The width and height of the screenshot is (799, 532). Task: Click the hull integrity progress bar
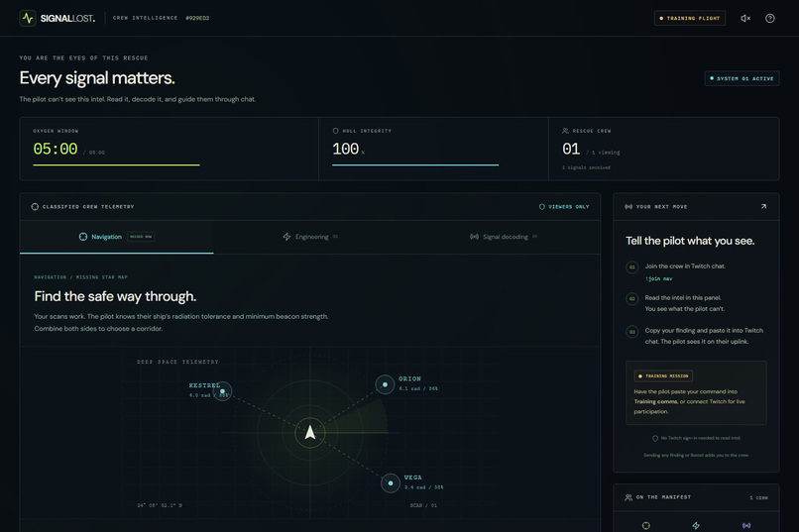coord(415,164)
